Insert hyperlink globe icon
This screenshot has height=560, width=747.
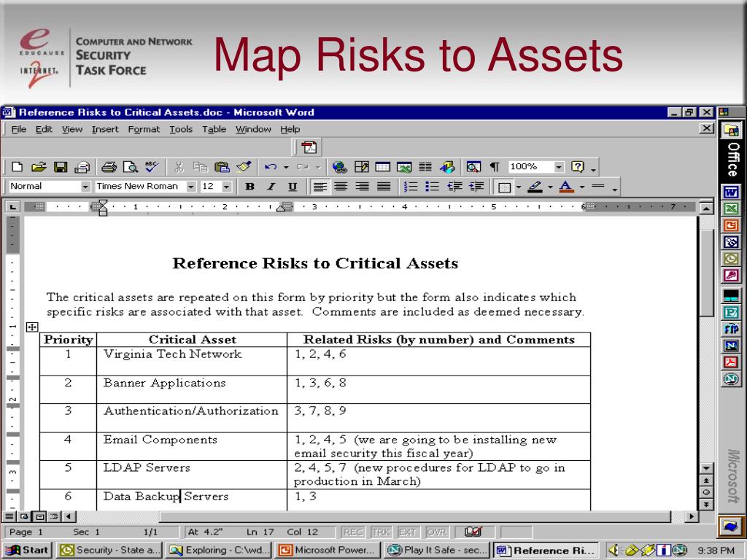(x=340, y=167)
